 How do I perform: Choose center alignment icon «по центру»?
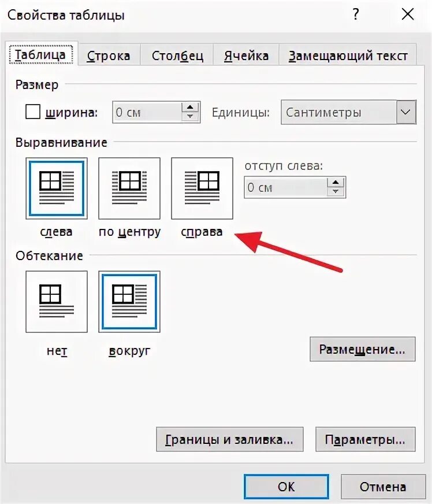tap(129, 188)
